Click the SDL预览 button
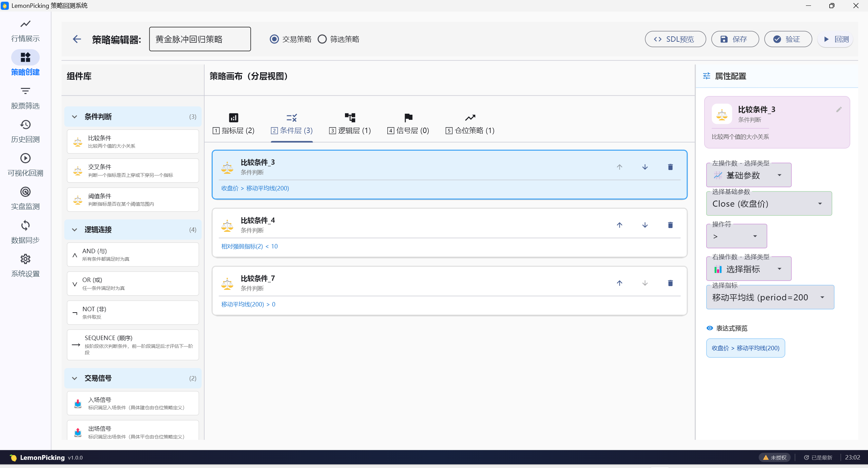The image size is (868, 468). (675, 39)
